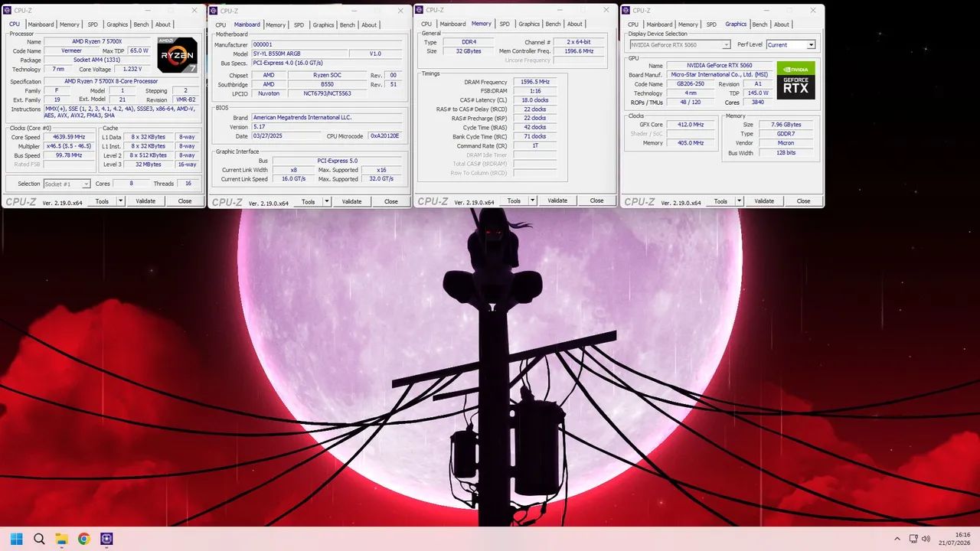Select About tab in Mainboard window
This screenshot has width=980, height=551.
[x=369, y=24]
